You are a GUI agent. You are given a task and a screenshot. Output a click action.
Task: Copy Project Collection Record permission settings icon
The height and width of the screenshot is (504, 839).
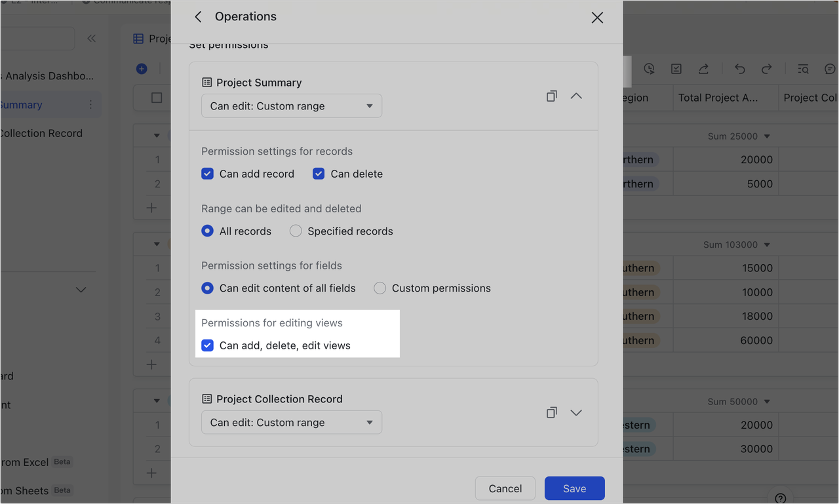click(552, 412)
